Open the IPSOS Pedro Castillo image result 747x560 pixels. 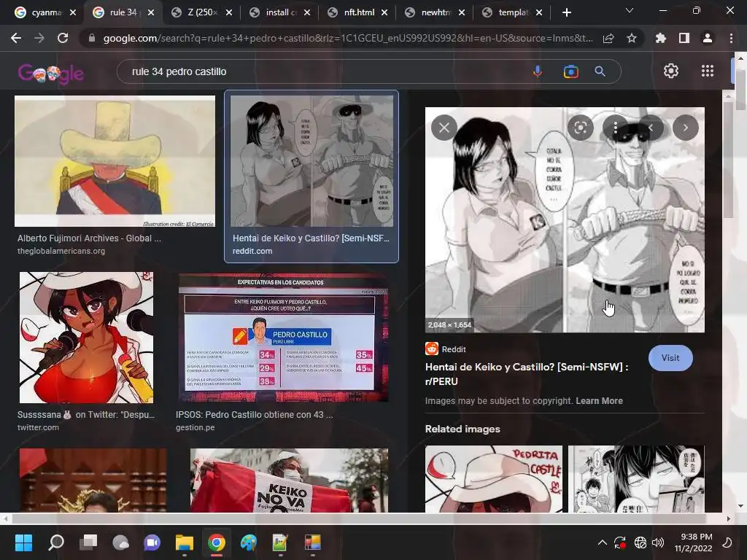(283, 337)
